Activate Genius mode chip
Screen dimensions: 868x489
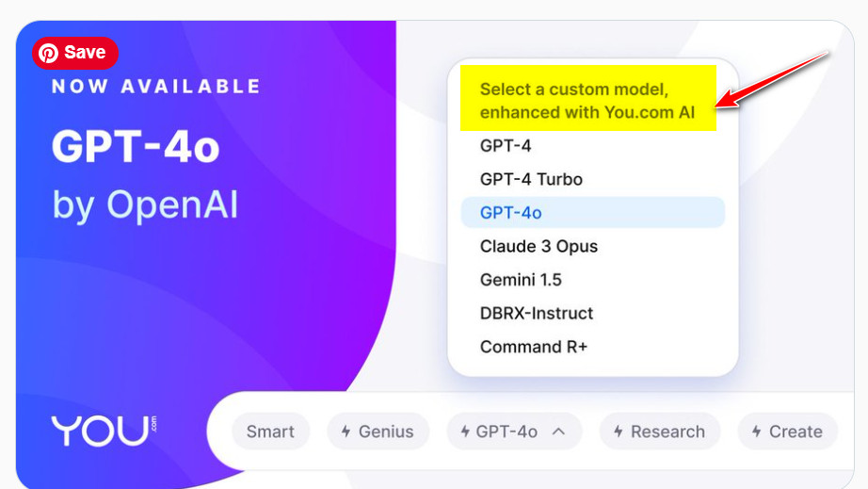tap(378, 432)
